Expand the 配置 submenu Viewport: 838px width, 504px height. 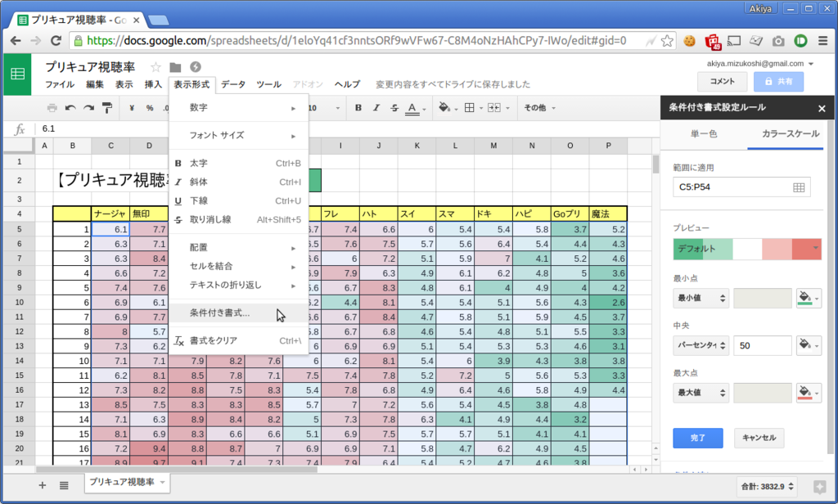tap(238, 247)
